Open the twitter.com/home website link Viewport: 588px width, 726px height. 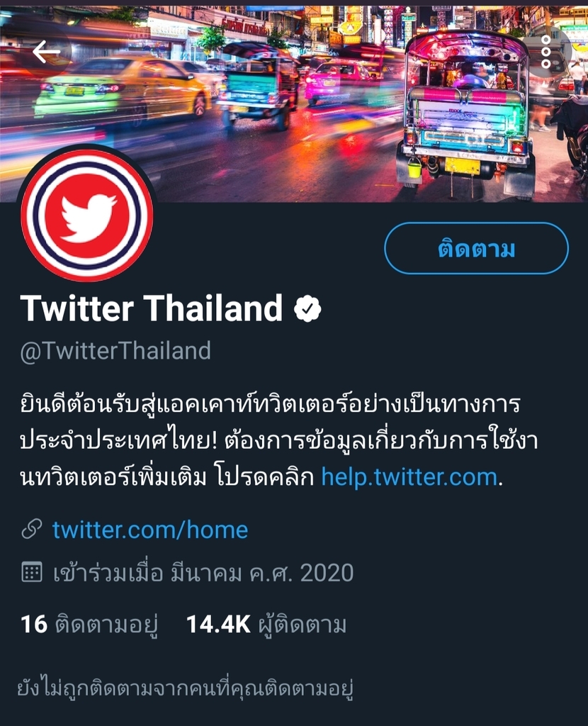(x=150, y=530)
